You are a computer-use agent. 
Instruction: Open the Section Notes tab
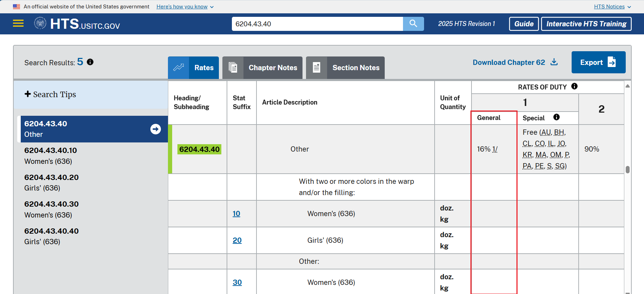345,68
